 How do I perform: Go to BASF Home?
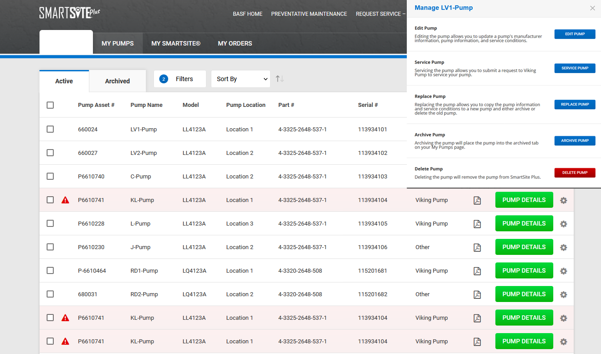(248, 14)
